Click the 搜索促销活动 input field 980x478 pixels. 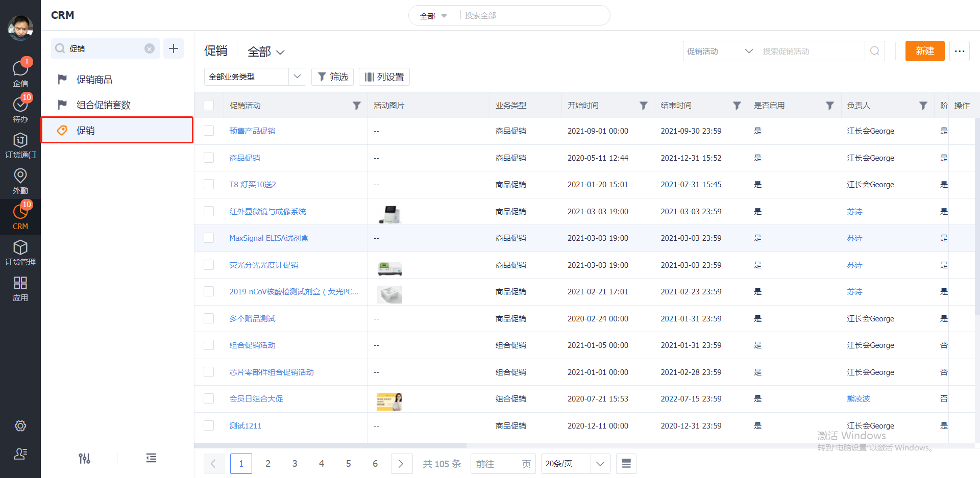pos(812,51)
